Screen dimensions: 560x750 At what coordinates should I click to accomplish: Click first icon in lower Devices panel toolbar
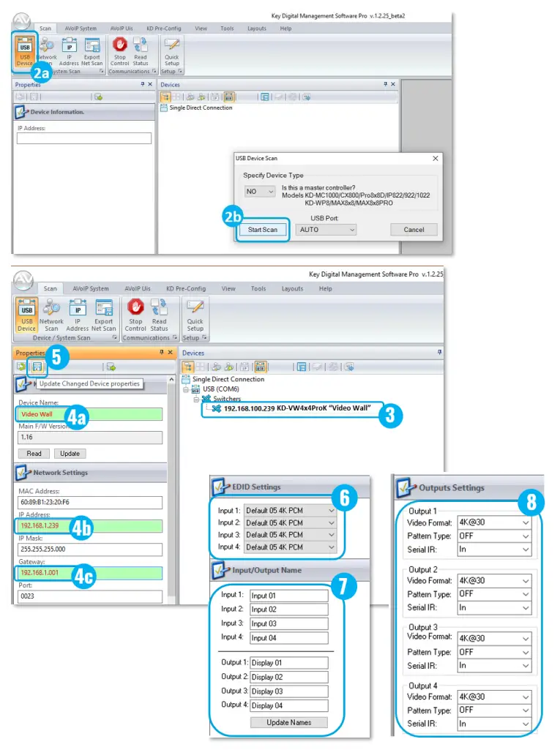188,367
